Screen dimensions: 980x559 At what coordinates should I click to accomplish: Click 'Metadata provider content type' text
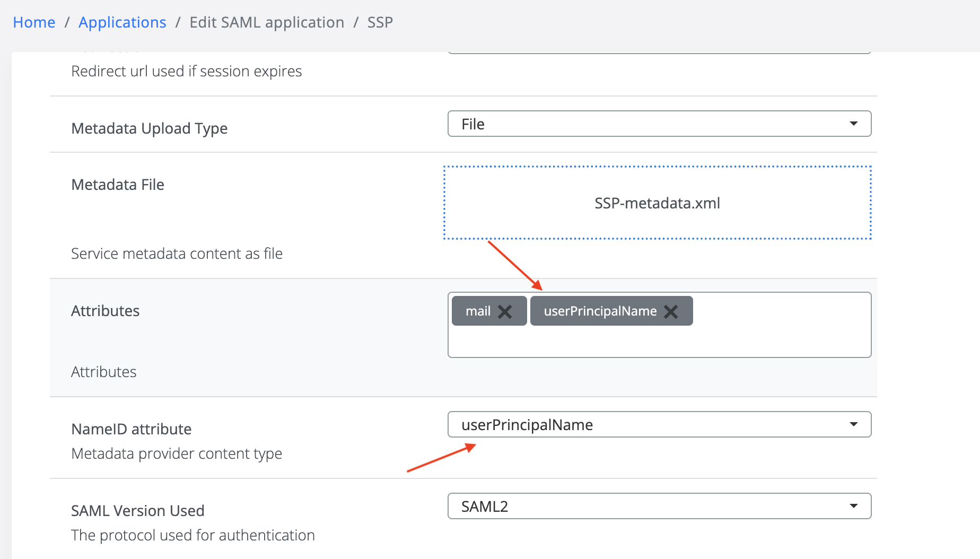[177, 453]
